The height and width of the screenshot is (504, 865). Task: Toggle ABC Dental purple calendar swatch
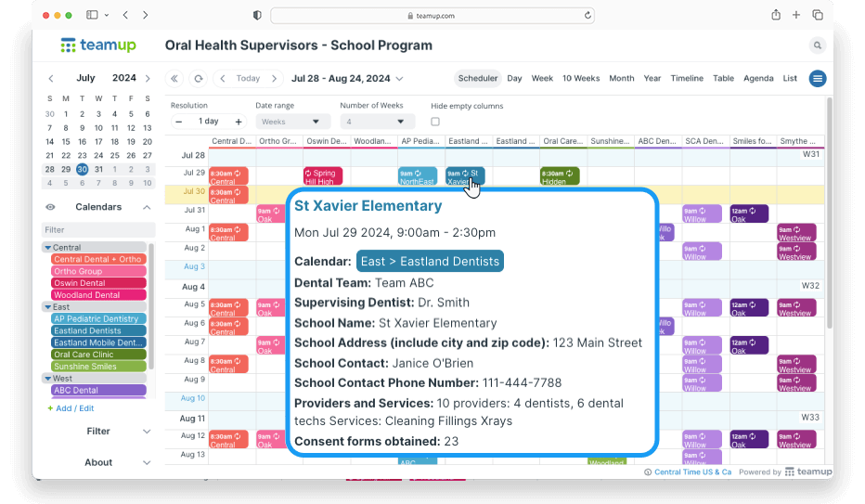(x=98, y=391)
